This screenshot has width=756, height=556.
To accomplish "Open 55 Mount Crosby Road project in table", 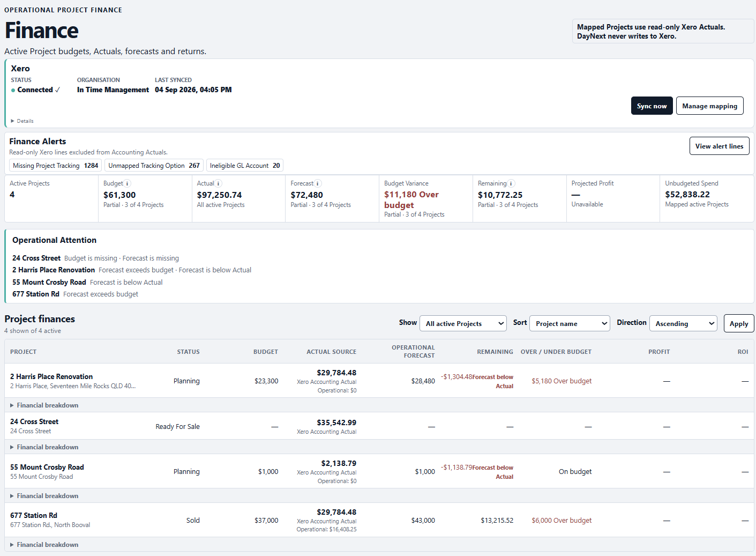I will [x=47, y=467].
